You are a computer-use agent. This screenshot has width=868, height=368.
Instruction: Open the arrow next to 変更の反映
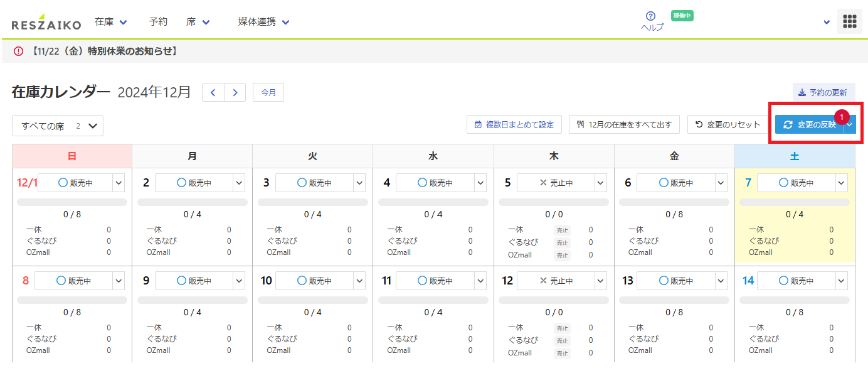point(849,124)
